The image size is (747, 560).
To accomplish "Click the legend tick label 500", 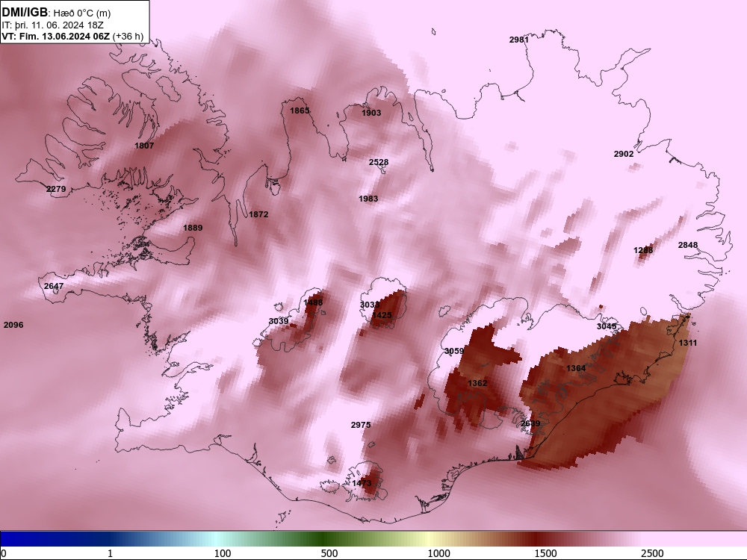I will coord(329,553).
